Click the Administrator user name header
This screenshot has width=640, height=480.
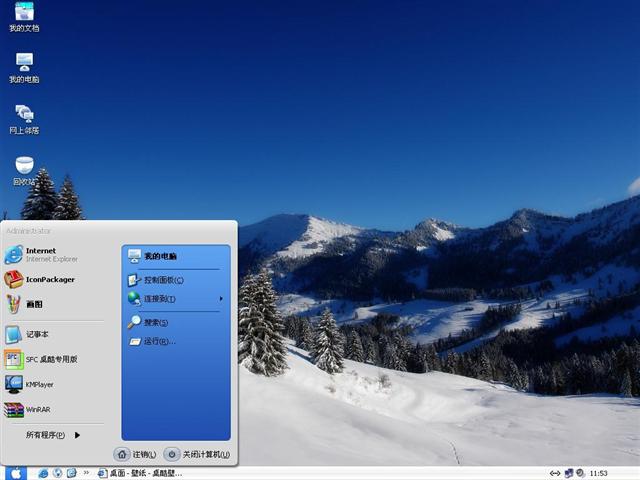(x=28, y=231)
